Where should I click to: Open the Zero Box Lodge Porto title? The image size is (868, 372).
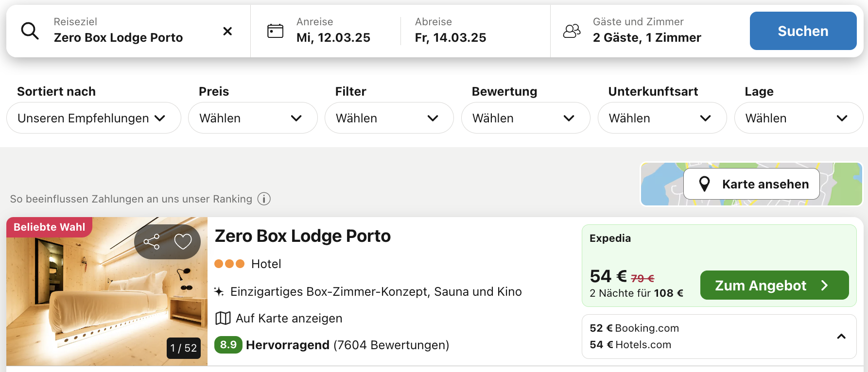pos(303,236)
